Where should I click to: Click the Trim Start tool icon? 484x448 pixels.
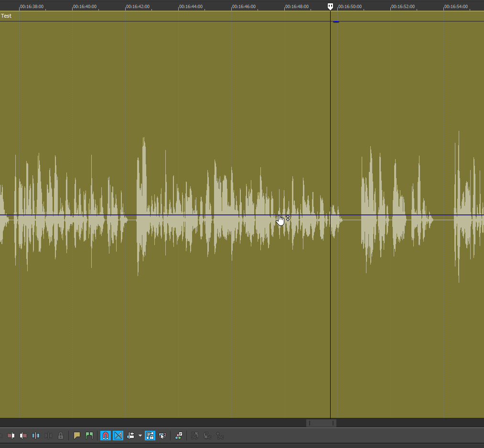pyautogui.click(x=11, y=436)
